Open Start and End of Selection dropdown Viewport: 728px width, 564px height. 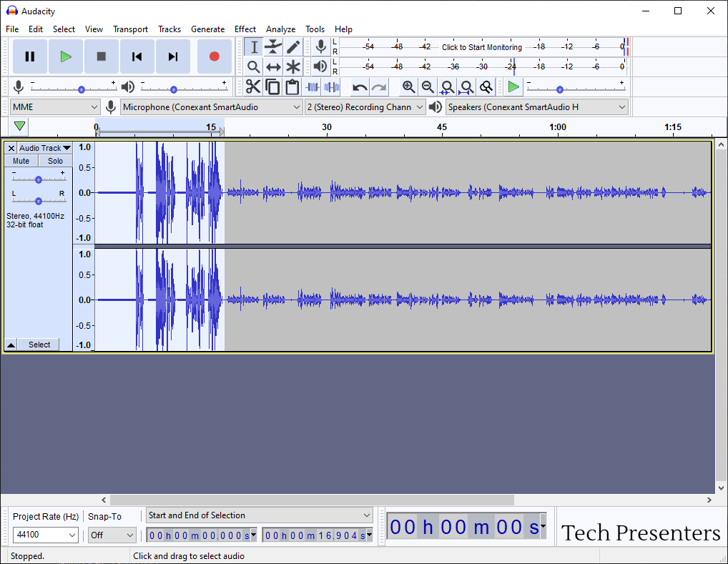260,515
